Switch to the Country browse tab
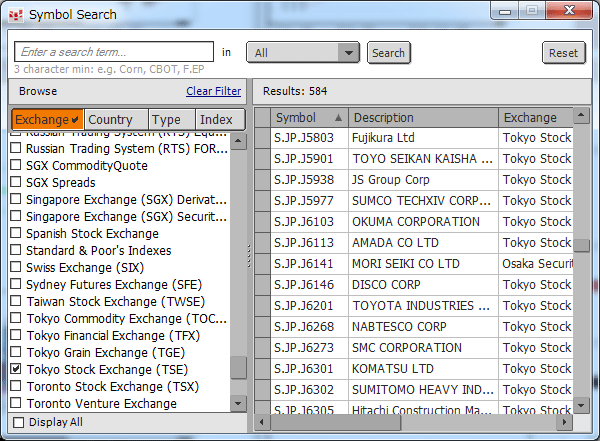Image resolution: width=600 pixels, height=441 pixels. click(x=116, y=119)
